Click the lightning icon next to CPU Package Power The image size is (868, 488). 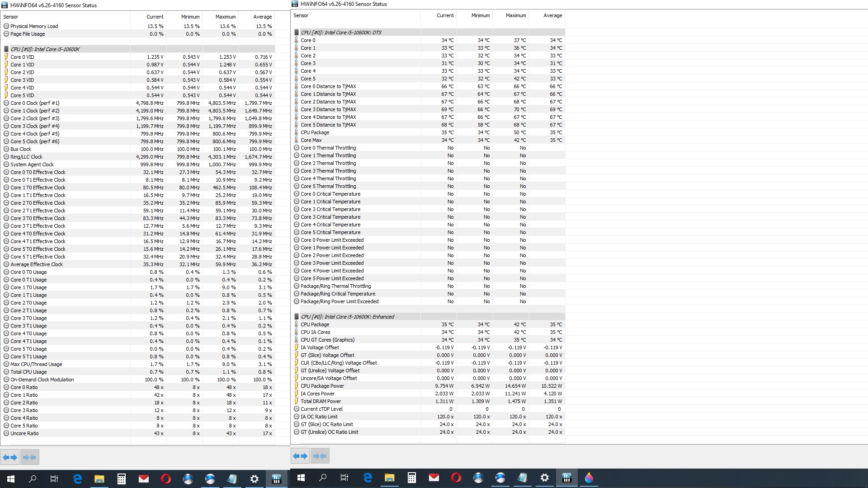[x=297, y=386]
